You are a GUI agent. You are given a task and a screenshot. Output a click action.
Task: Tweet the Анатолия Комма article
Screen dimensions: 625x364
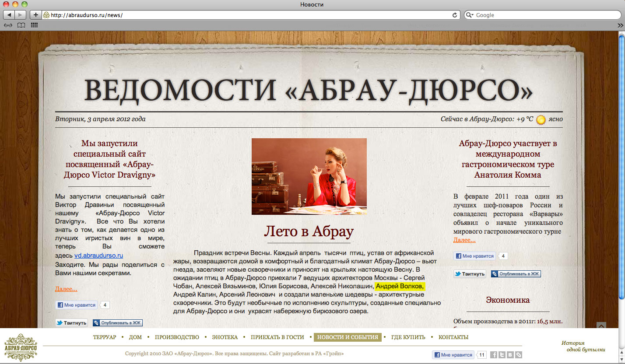470,274
